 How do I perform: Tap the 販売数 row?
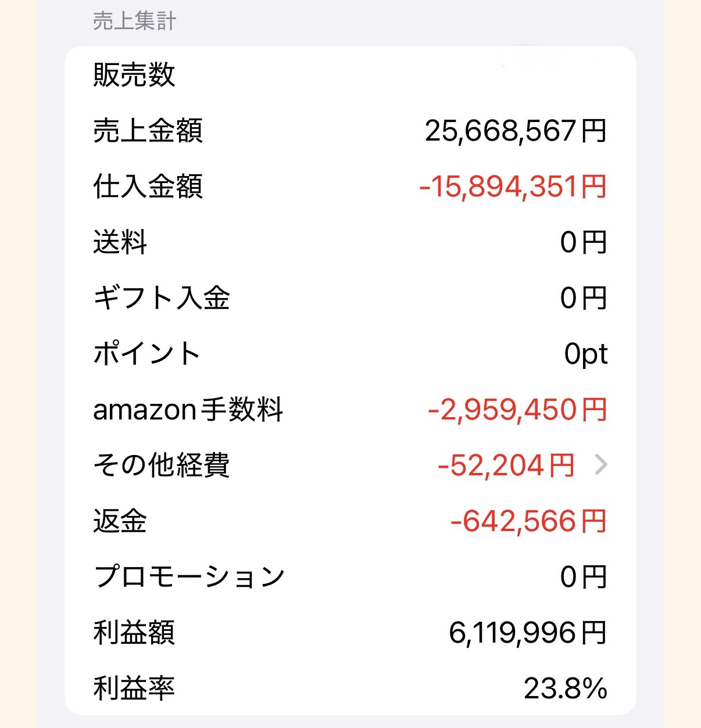pos(350,75)
